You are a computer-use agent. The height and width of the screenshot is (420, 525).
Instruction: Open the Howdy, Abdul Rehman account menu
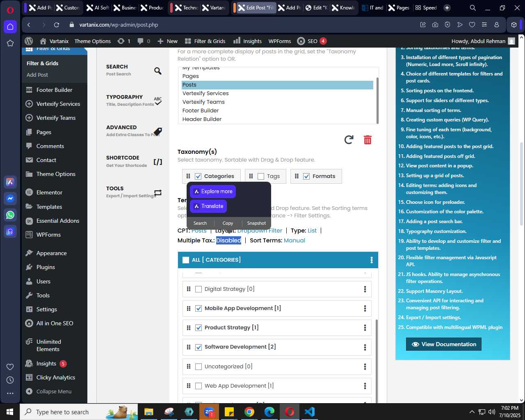[483, 41]
